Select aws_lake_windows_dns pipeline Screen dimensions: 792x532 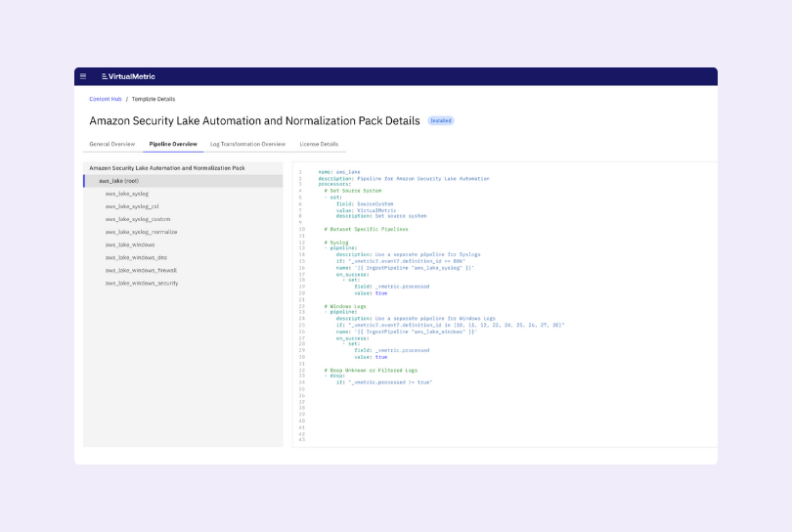136,257
